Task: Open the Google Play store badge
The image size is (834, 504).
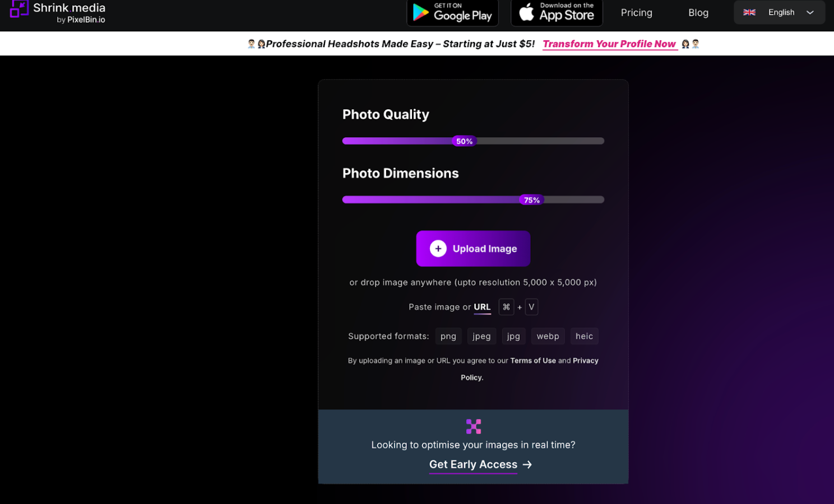Action: (x=453, y=12)
